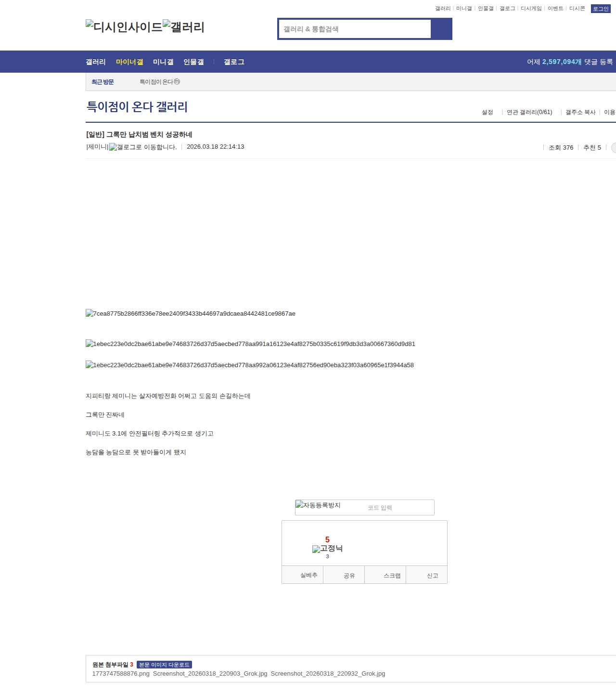Open the second image ending in 360d9d81
The image size is (616, 693).
tap(250, 344)
